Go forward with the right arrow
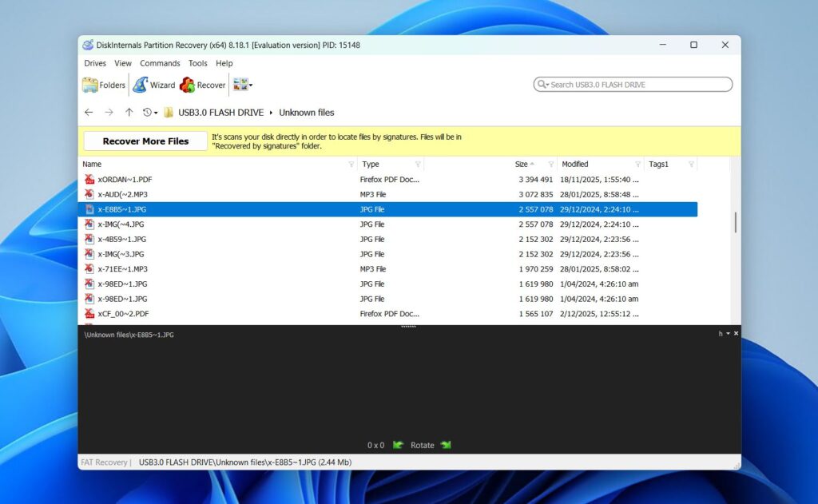 (x=109, y=112)
